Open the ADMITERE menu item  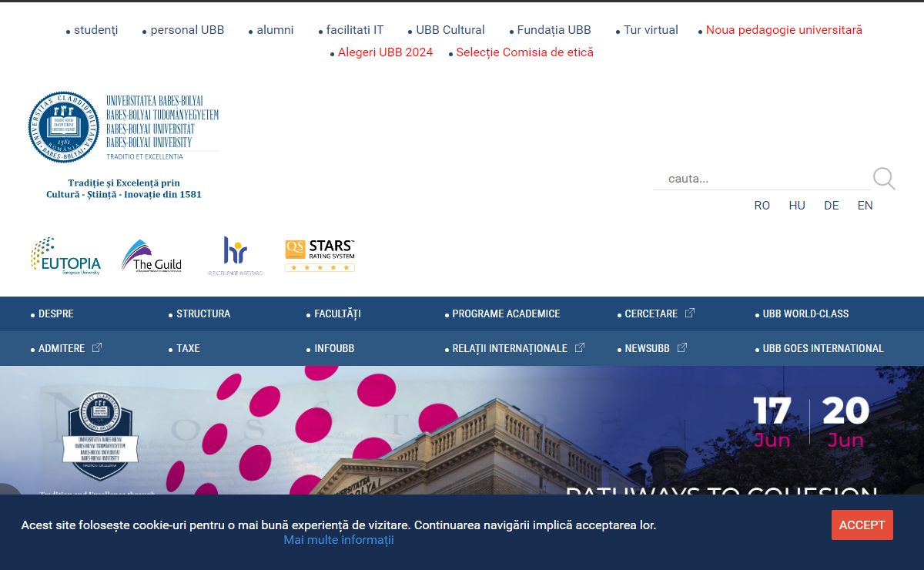62,349
